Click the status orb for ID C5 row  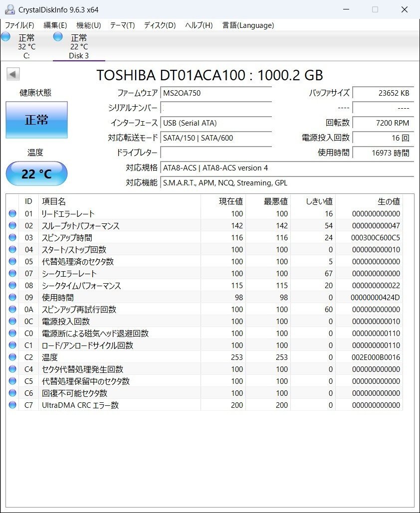tap(12, 381)
